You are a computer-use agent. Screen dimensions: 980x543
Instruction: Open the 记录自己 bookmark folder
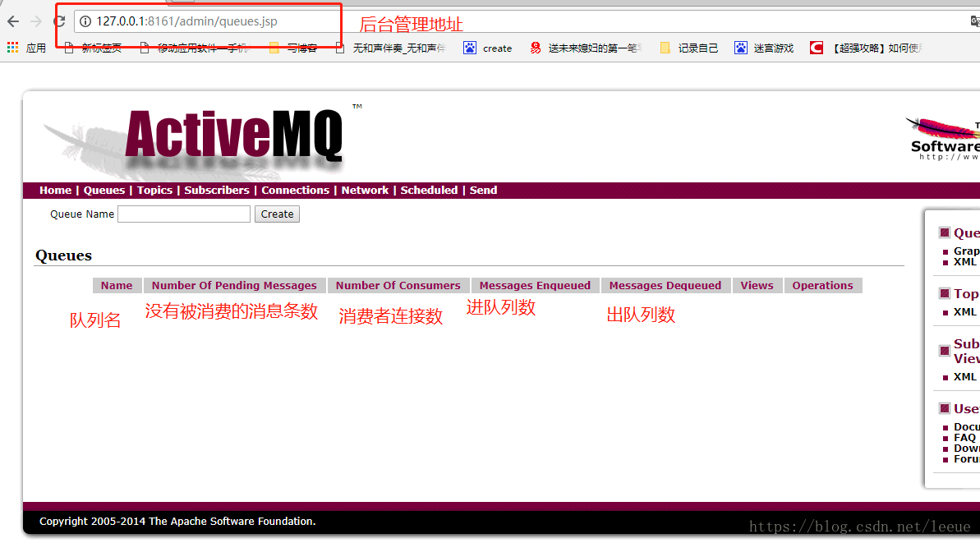688,48
